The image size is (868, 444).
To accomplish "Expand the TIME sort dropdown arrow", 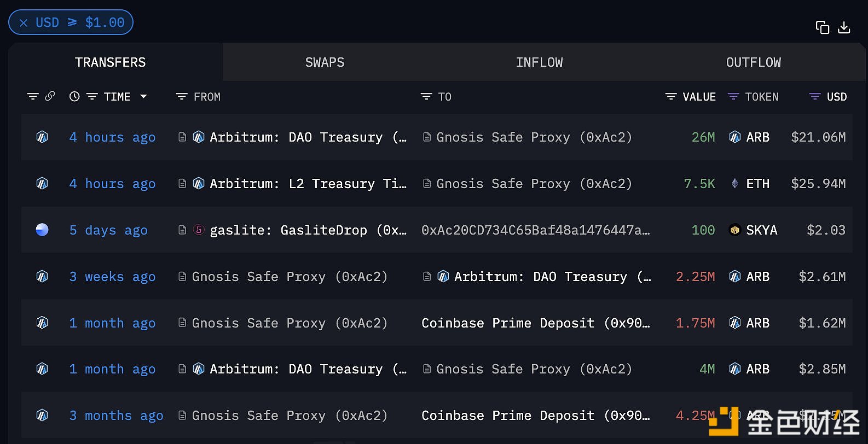I will (x=143, y=96).
